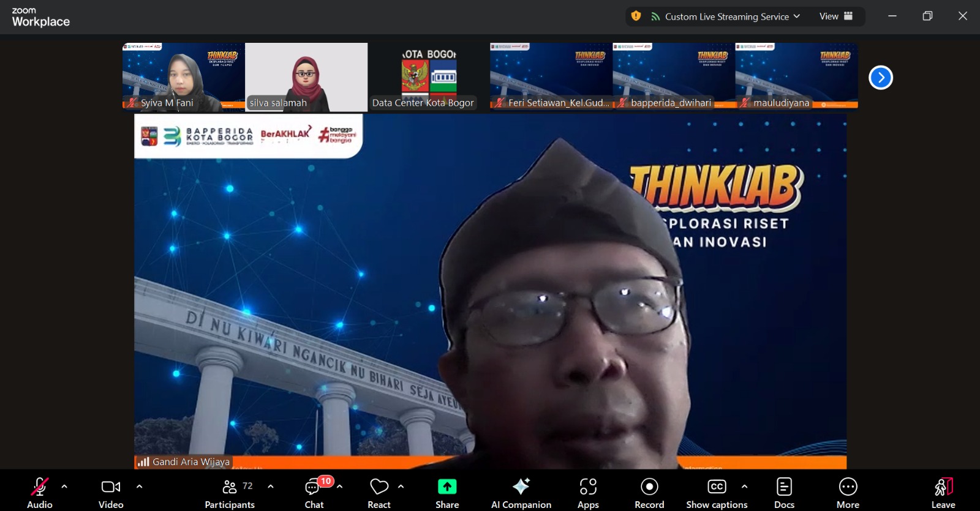Expand audio options arrow beside Audio

[64, 487]
